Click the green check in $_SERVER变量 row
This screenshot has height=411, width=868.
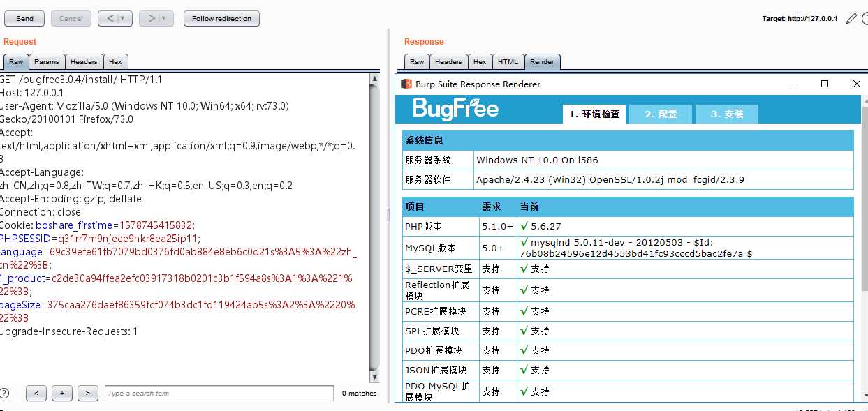coord(524,269)
